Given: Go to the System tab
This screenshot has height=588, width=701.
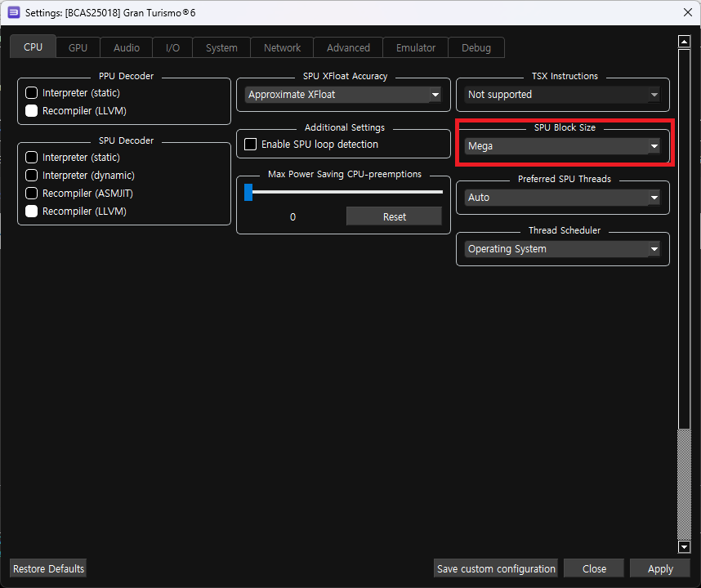Looking at the screenshot, I should tap(221, 48).
